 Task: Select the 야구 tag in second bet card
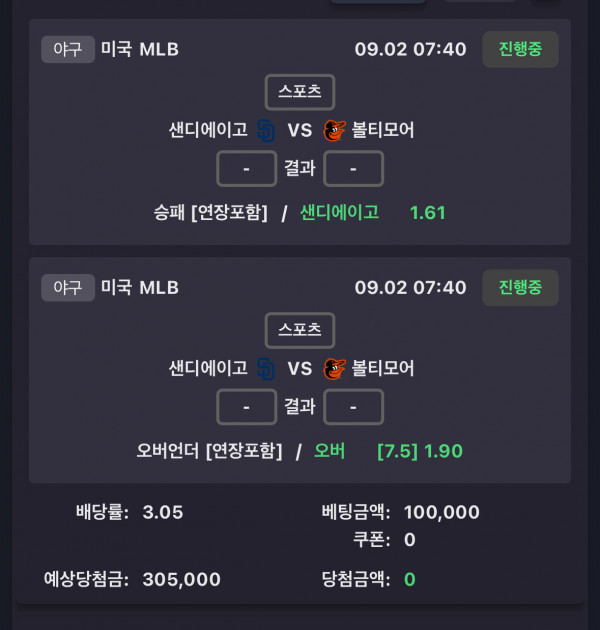click(x=68, y=288)
